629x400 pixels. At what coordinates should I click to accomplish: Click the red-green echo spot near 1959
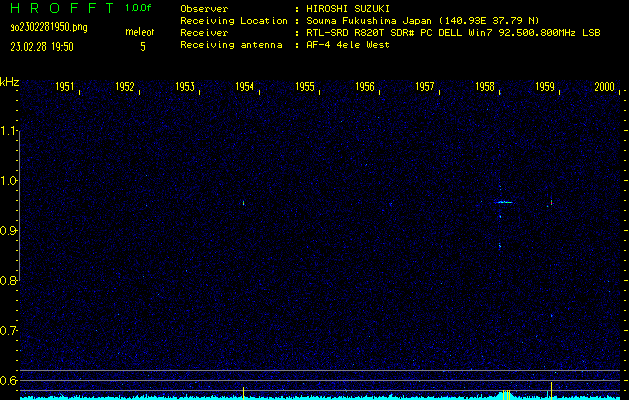click(552, 202)
